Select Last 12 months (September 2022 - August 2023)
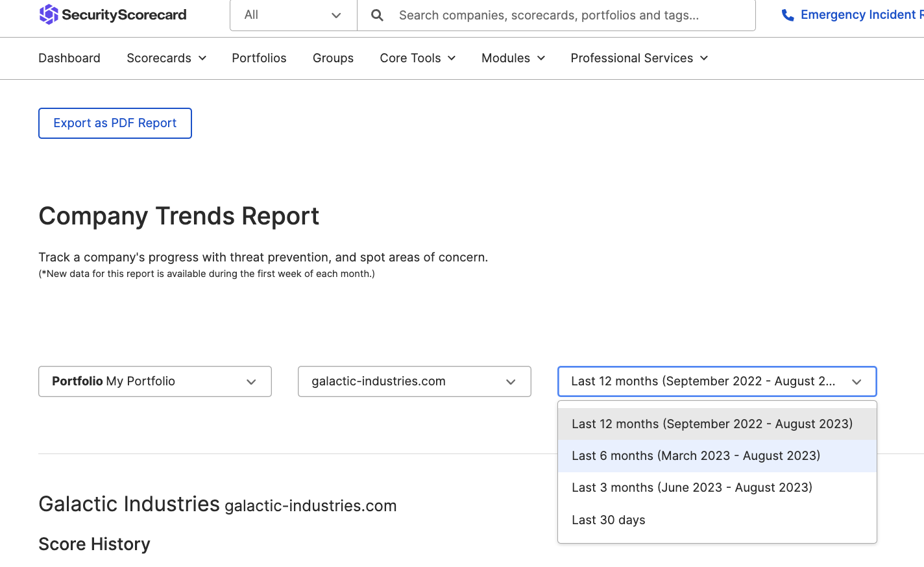 coord(717,424)
